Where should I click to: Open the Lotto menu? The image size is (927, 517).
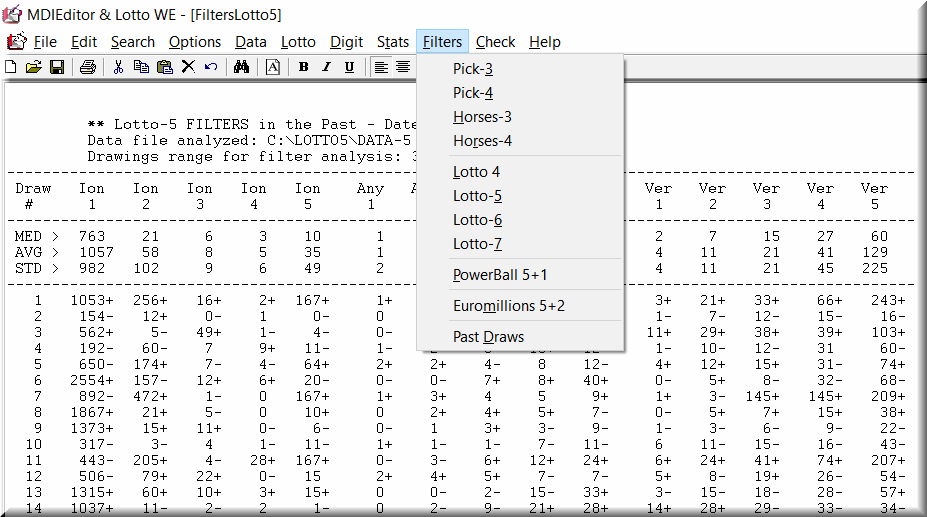298,42
